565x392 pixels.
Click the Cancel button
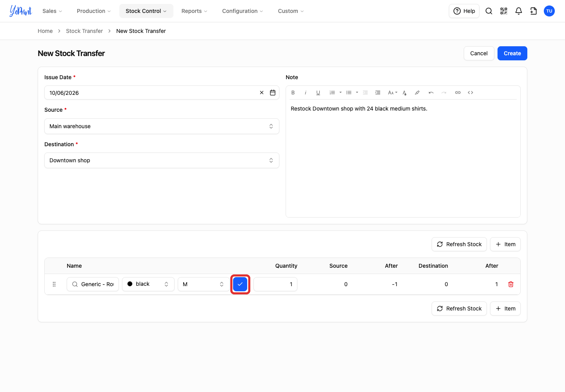click(x=479, y=53)
